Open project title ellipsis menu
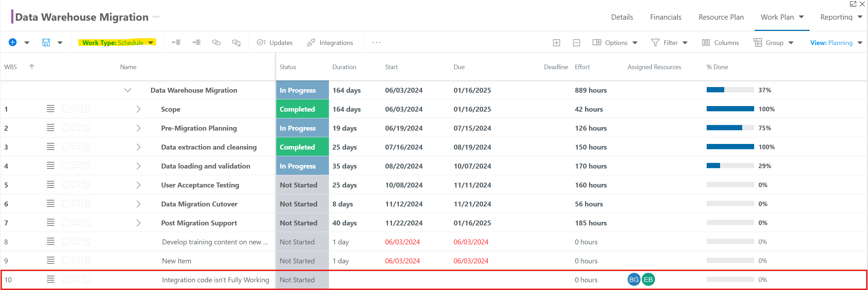Screen dimensions: 868x290 (156, 17)
